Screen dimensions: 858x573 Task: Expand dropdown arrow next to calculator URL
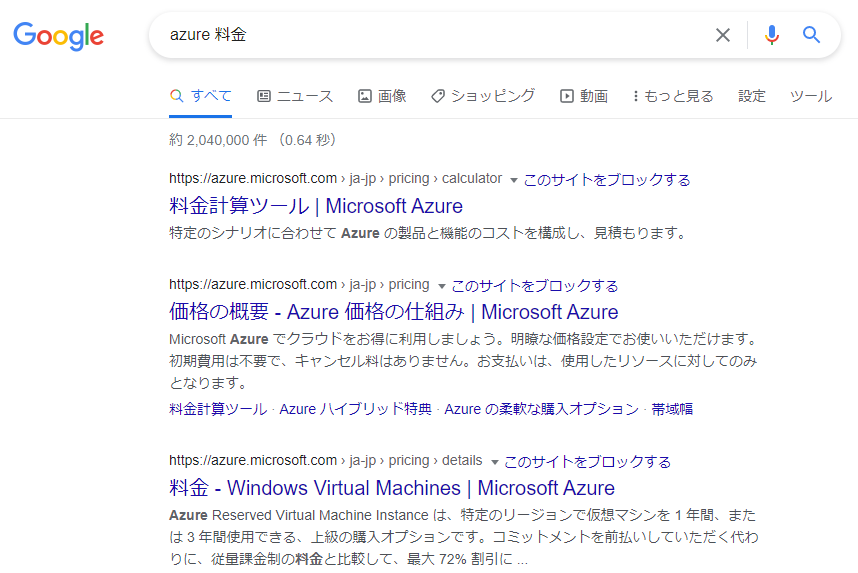[x=513, y=180]
